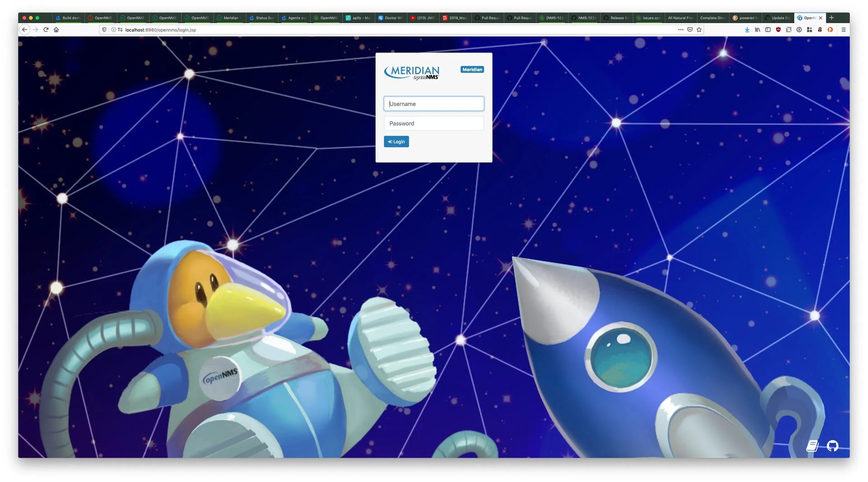Bookmark this page with the star icon
This screenshot has width=868, height=482.
tap(699, 30)
